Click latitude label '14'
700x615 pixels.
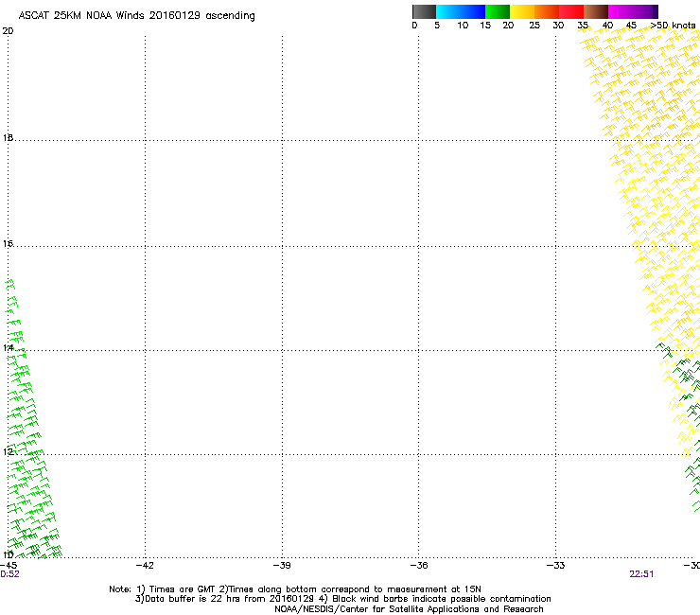point(8,347)
